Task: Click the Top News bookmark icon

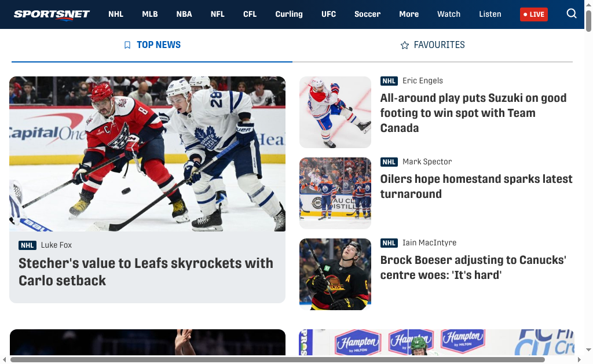Action: click(x=127, y=45)
